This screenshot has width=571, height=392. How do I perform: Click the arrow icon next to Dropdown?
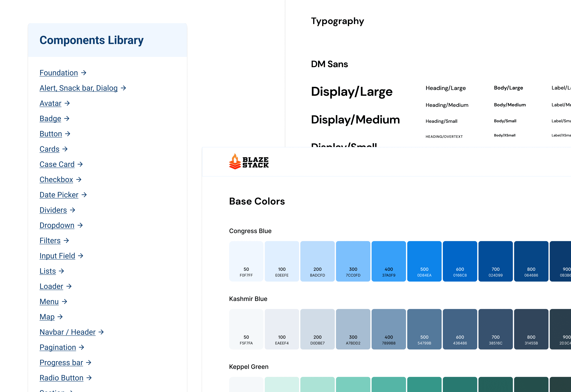(x=80, y=225)
